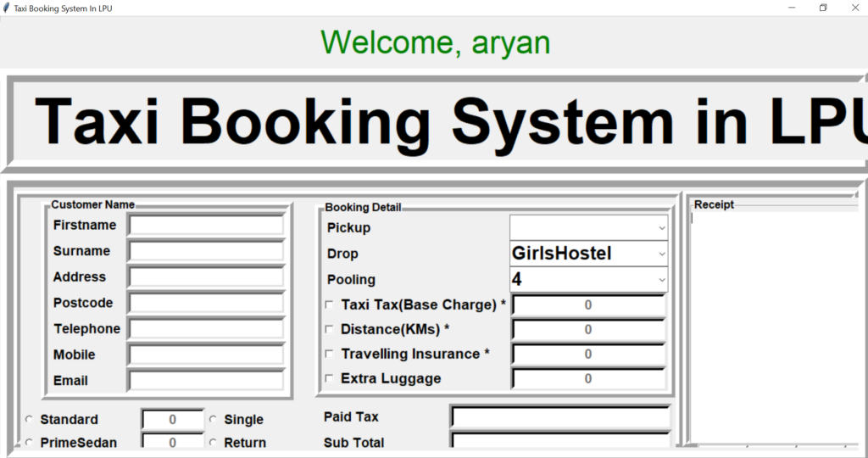Image resolution: width=868 pixels, height=458 pixels.
Task: Click the Firstname input field
Action: point(206,226)
